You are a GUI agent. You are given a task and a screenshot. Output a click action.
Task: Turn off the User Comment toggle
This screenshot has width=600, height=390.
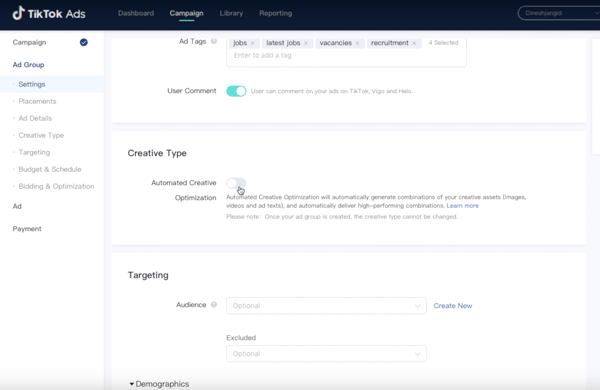point(236,91)
